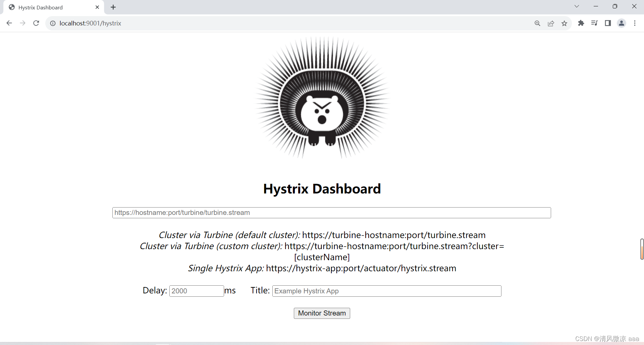Click the stream URL input field

click(331, 213)
